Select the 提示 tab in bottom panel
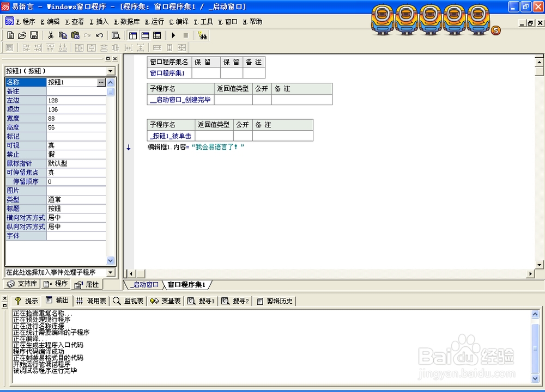Viewport: 545px width, 392px height. pyautogui.click(x=26, y=301)
